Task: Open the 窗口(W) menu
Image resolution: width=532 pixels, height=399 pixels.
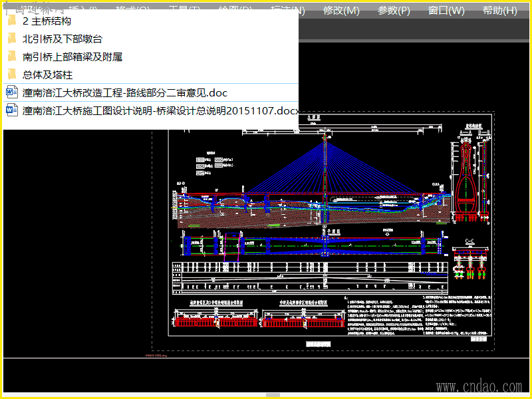Action: click(446, 11)
